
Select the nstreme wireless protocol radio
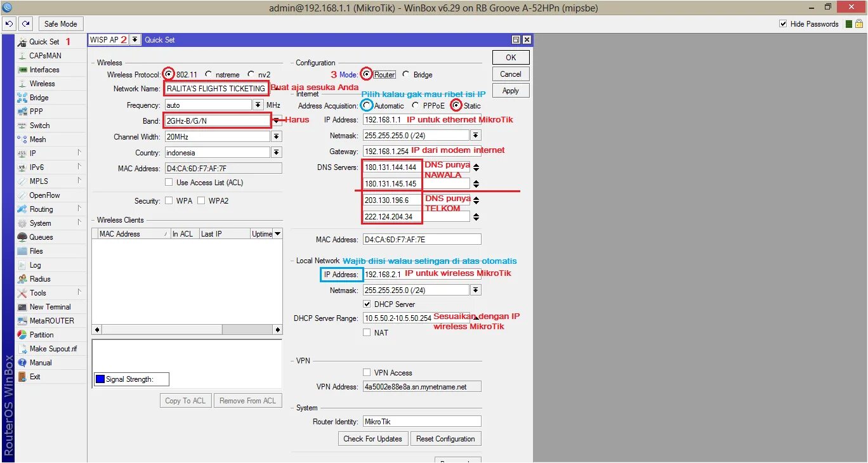coord(209,74)
